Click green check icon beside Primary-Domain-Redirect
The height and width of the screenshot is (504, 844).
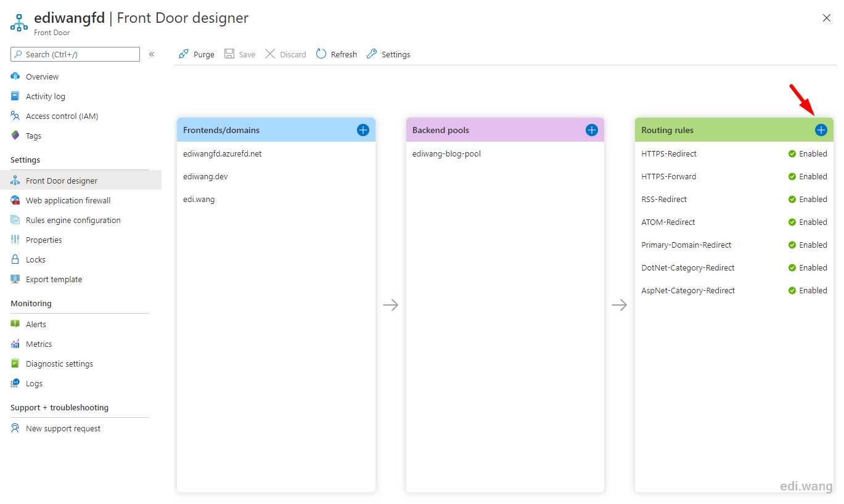(x=792, y=245)
